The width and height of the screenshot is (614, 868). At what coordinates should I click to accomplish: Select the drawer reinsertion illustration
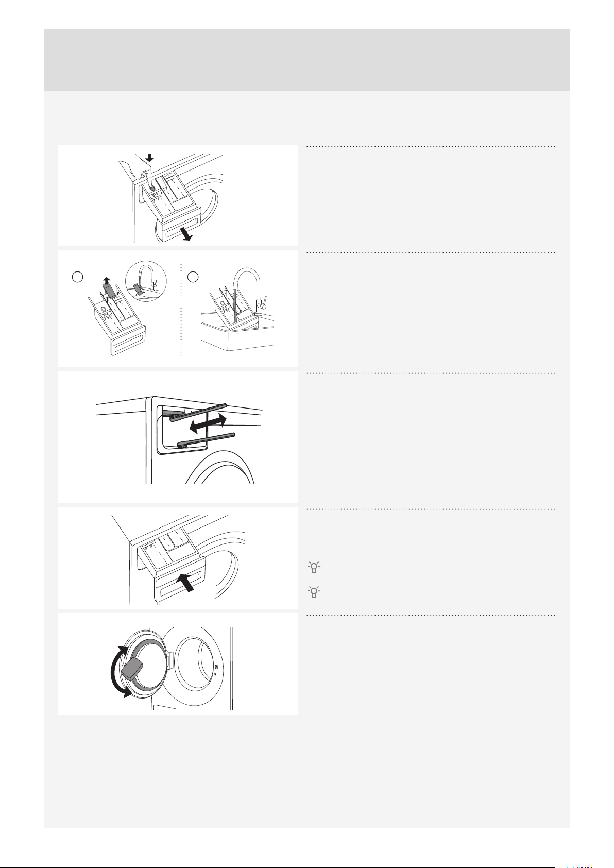click(x=178, y=558)
